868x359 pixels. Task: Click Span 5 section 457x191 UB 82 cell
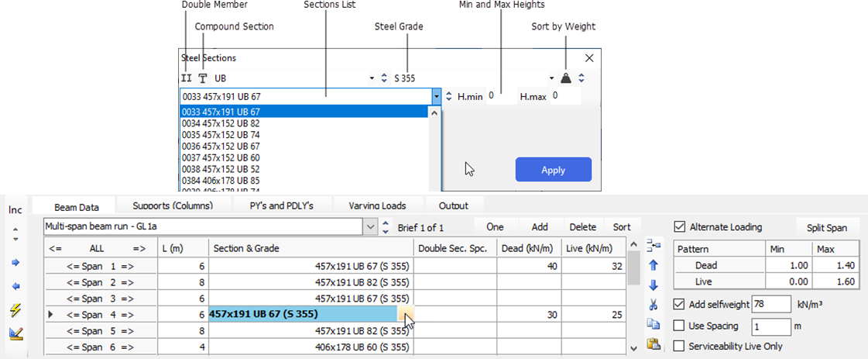pyautogui.click(x=312, y=331)
